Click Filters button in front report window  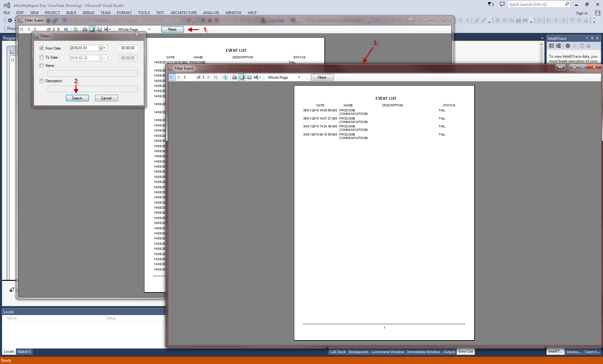click(x=322, y=78)
